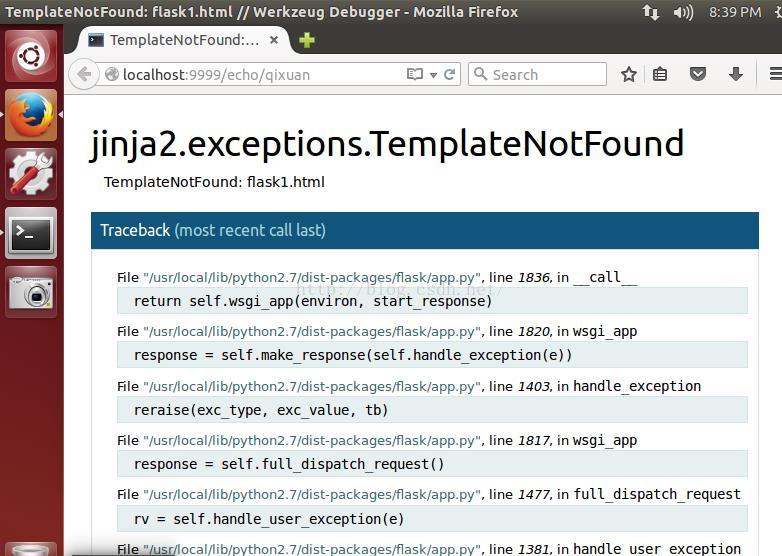Viewport: 782px width, 556px height.
Task: Open the Firefox hamburger menu
Action: (774, 74)
